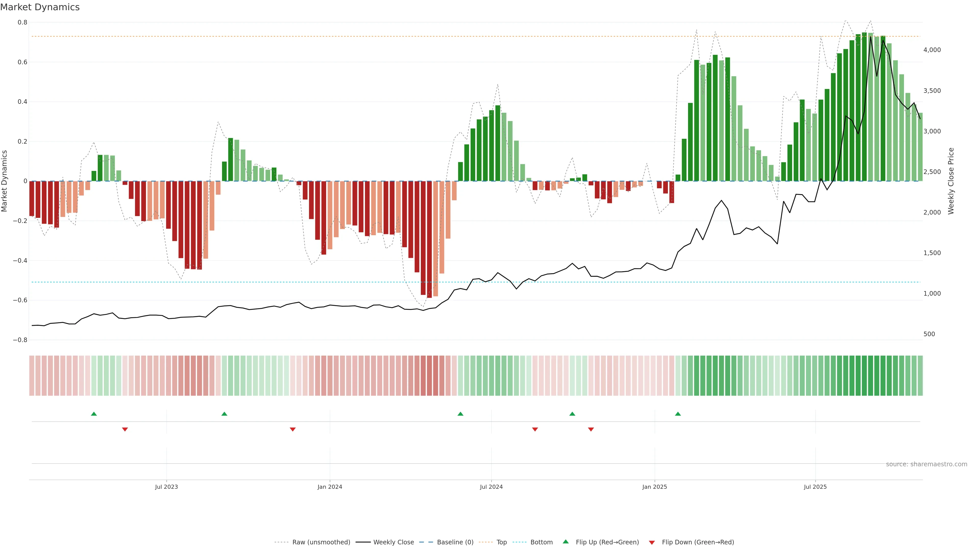Click the source: sharemaestro.com text

pyautogui.click(x=926, y=464)
